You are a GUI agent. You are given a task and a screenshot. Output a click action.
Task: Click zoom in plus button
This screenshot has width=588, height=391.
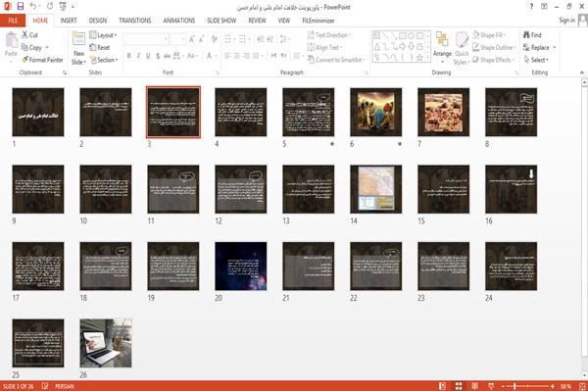click(553, 386)
